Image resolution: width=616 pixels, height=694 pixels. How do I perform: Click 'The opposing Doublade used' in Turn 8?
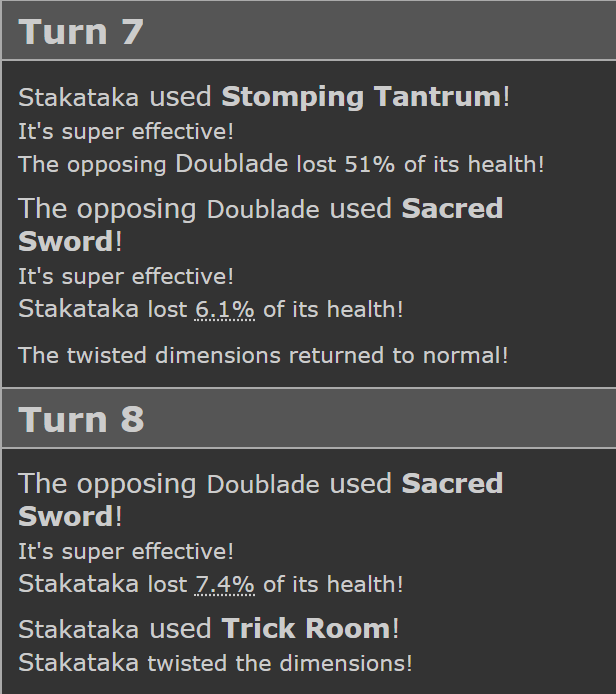[205, 484]
